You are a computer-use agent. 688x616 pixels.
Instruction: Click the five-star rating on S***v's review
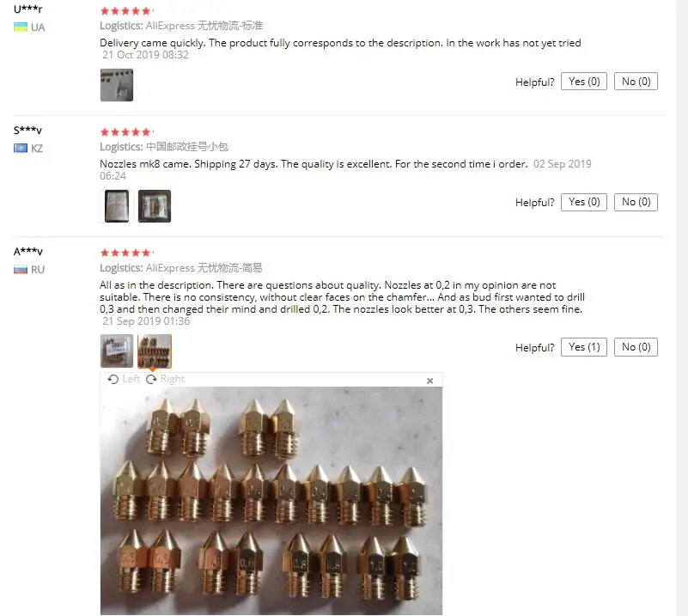(125, 132)
